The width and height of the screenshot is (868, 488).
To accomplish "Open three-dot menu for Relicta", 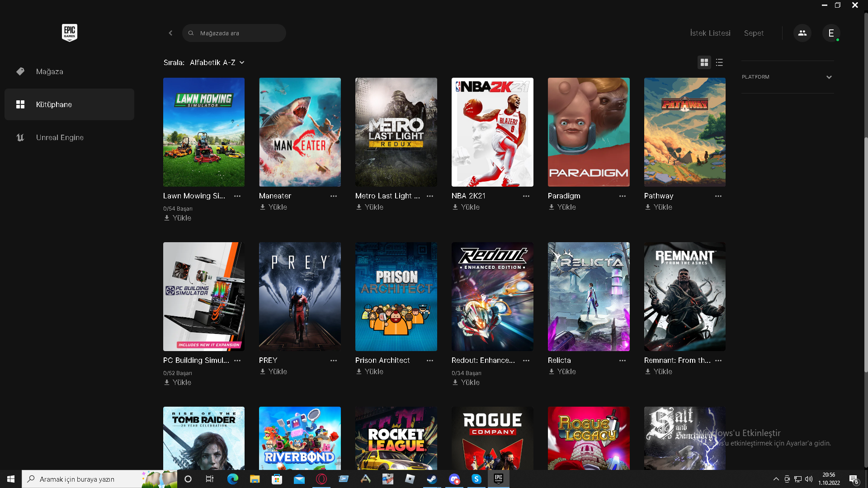I will pyautogui.click(x=623, y=361).
